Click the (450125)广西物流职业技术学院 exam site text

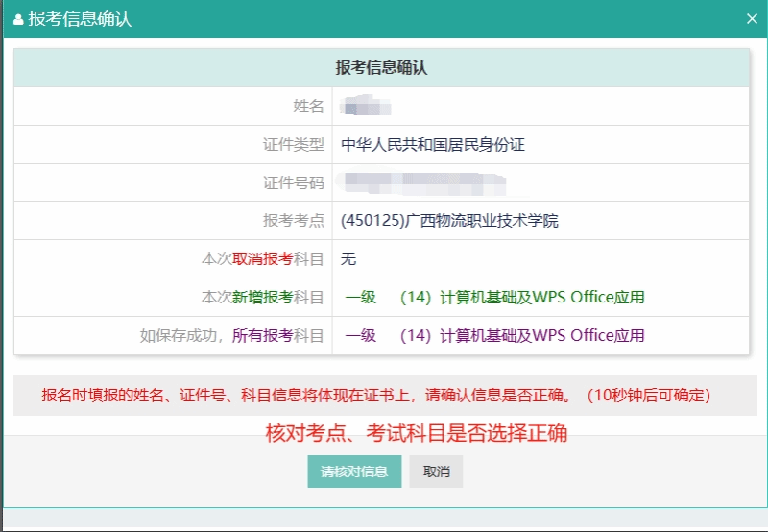pyautogui.click(x=449, y=221)
